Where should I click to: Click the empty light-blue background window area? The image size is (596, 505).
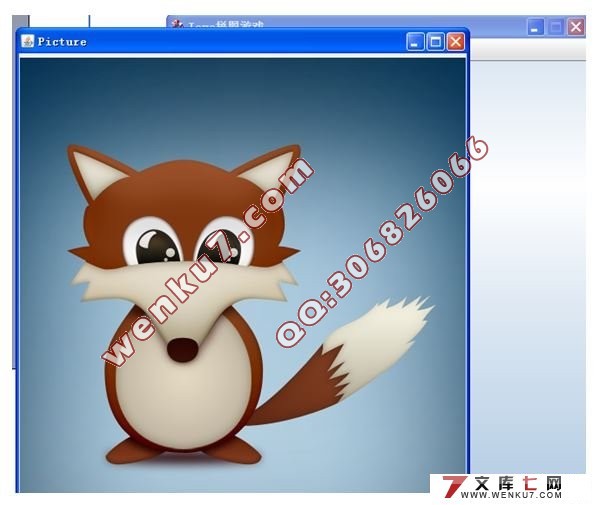click(528, 266)
